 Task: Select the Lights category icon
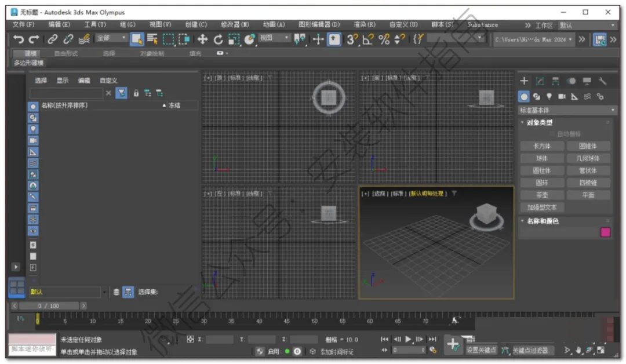tap(549, 97)
